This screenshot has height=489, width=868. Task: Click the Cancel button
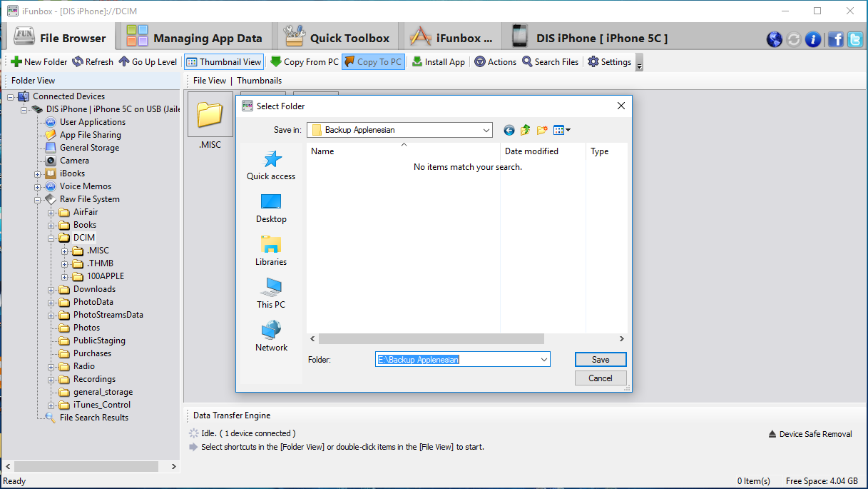pos(601,378)
